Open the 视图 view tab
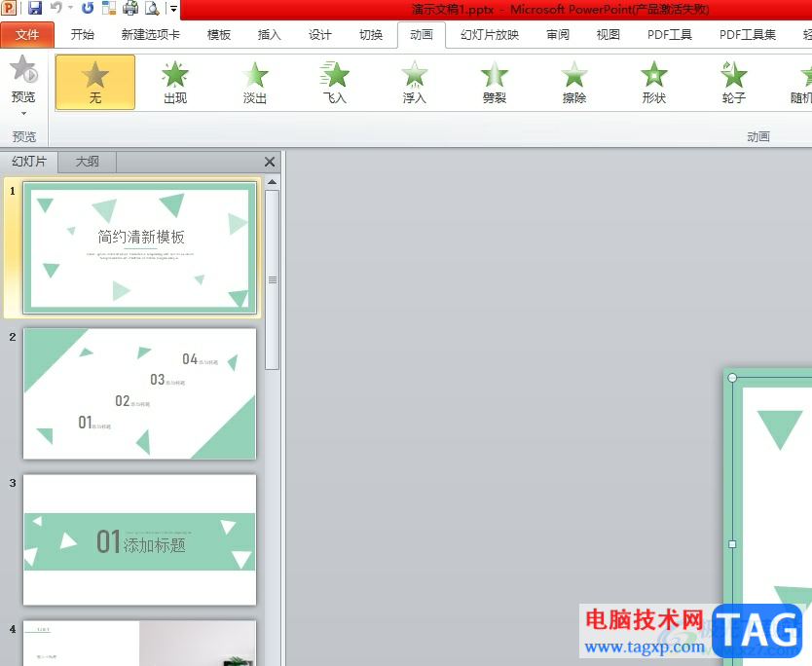This screenshot has width=812, height=666. pyautogui.click(x=608, y=35)
